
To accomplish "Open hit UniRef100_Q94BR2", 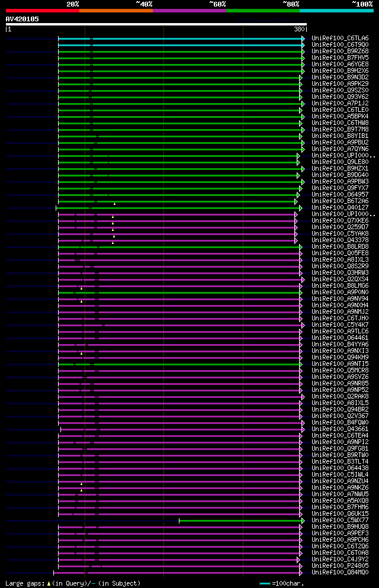I will [x=340, y=410].
